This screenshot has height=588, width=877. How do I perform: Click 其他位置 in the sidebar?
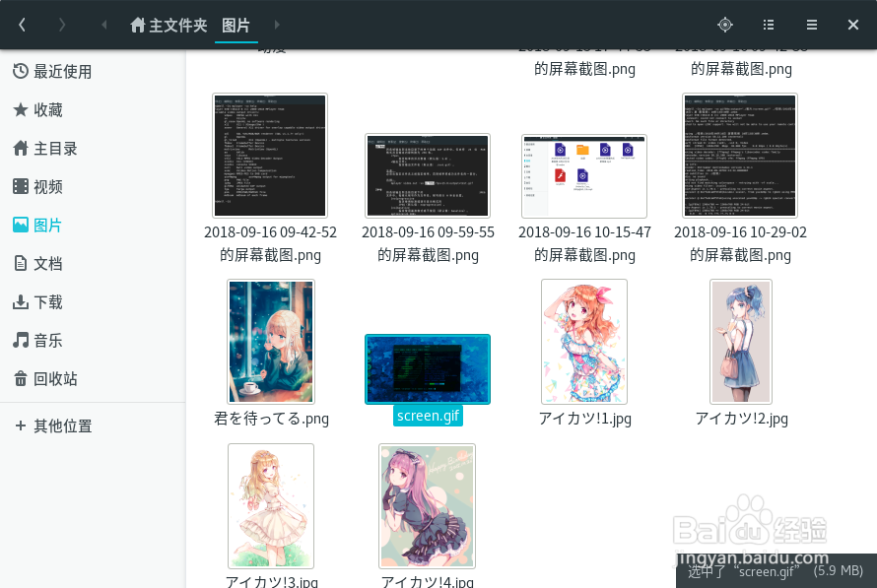[x=93, y=425]
